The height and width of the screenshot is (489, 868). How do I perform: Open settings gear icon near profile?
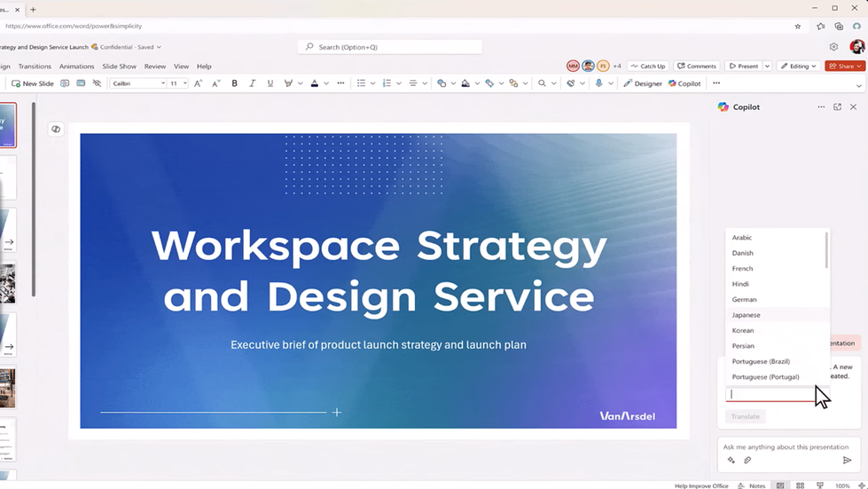[x=833, y=47]
